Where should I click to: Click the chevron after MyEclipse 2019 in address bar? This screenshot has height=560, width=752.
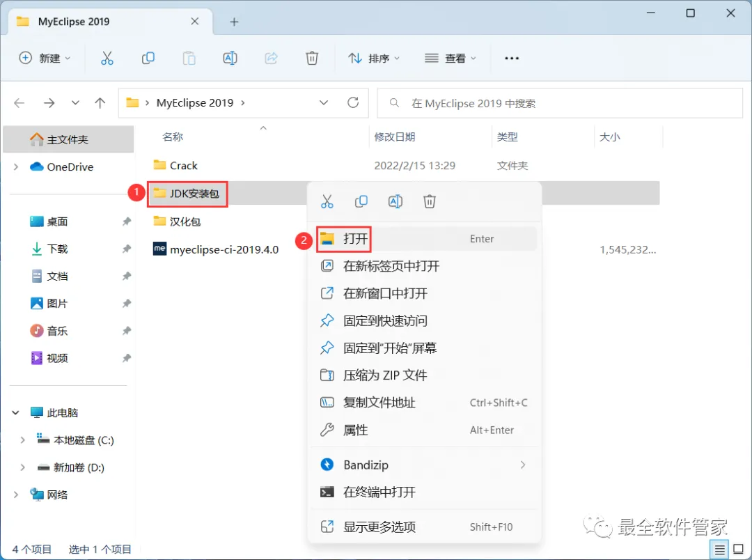[x=243, y=102]
